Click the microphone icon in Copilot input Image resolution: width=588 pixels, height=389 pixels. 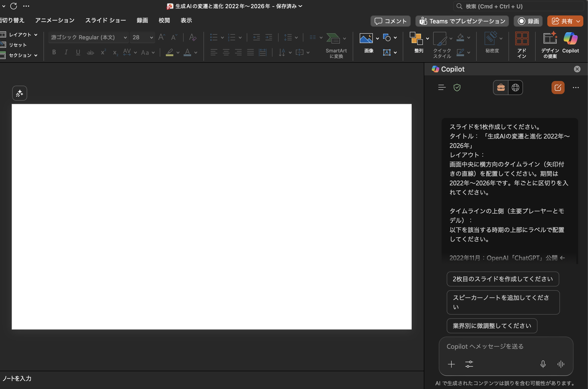tap(543, 364)
